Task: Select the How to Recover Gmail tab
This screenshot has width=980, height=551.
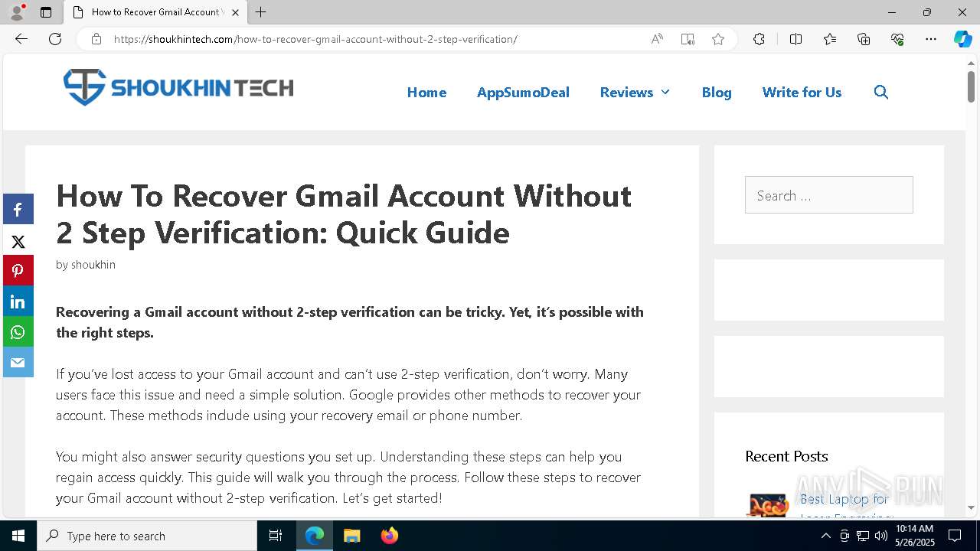Action: point(155,12)
